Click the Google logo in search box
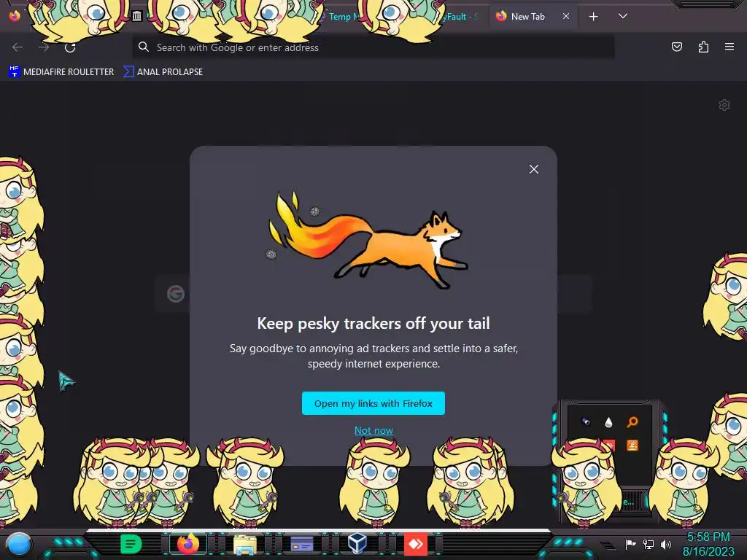This screenshot has height=560, width=747. coord(176,294)
